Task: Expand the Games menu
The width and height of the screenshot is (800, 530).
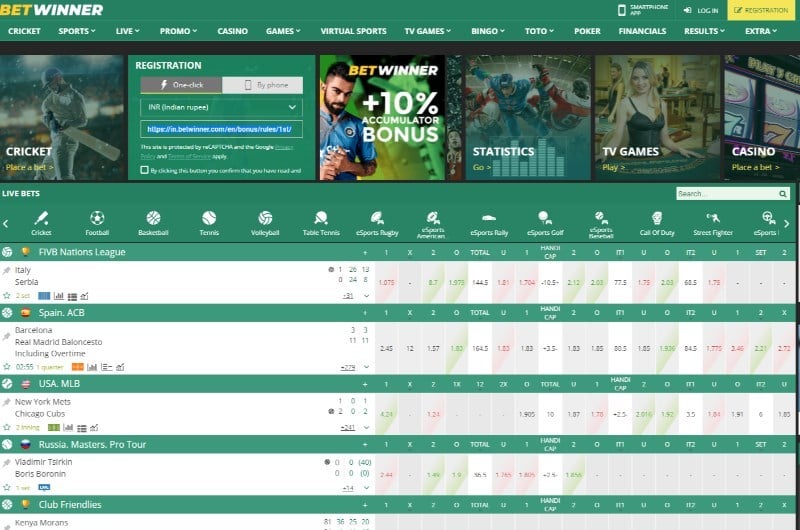Action: tap(283, 31)
